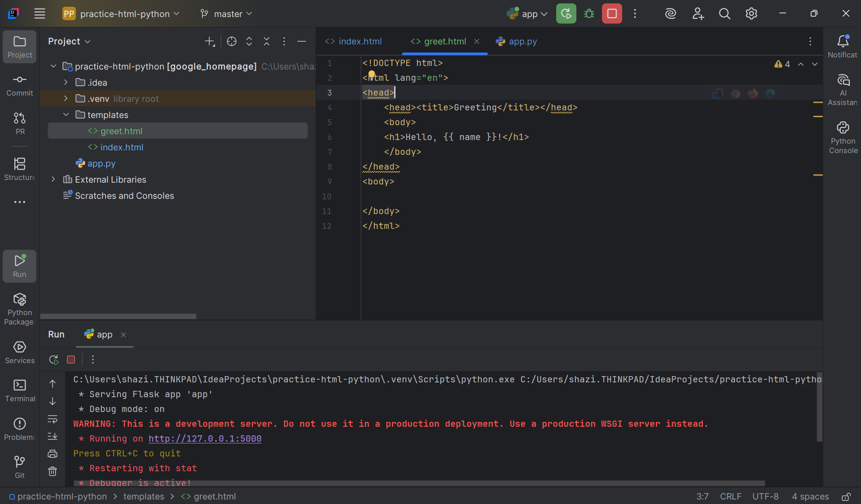Open editor tabs options menu
The width and height of the screenshot is (861, 504).
[x=810, y=41]
